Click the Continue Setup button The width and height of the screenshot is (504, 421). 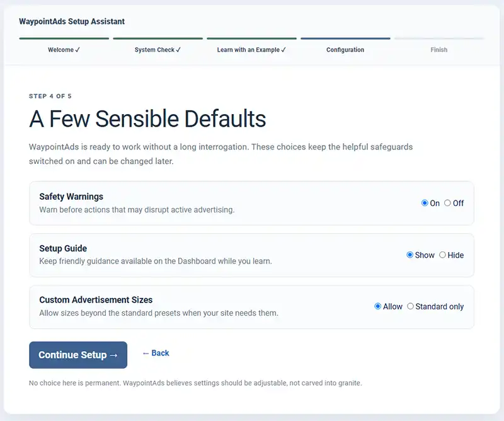point(78,355)
